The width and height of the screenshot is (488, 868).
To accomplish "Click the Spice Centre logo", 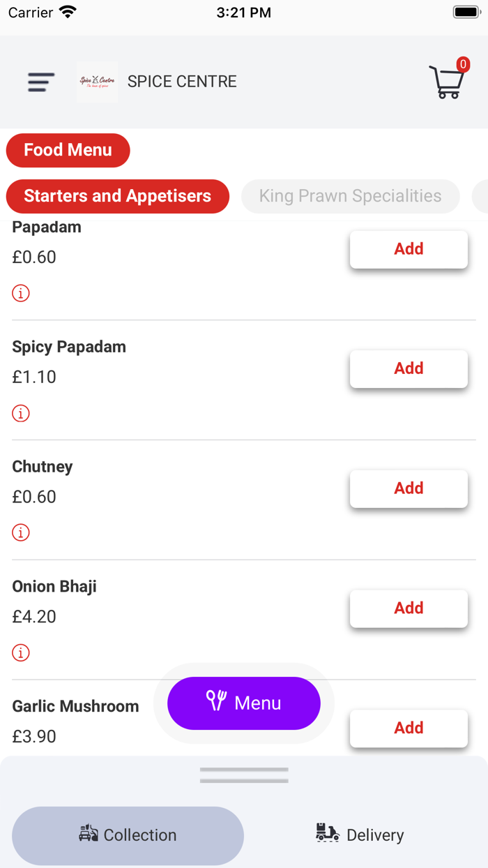I will click(x=97, y=82).
